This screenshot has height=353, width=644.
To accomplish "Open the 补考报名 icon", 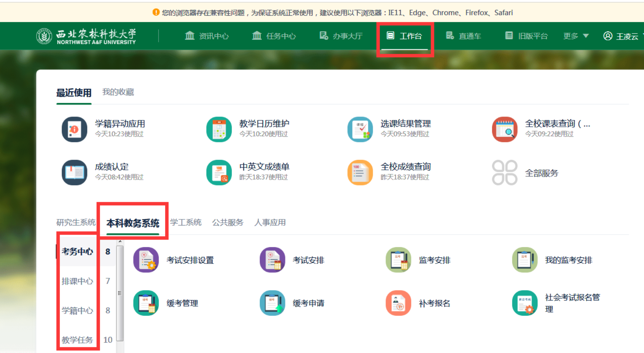I will pos(398,303).
